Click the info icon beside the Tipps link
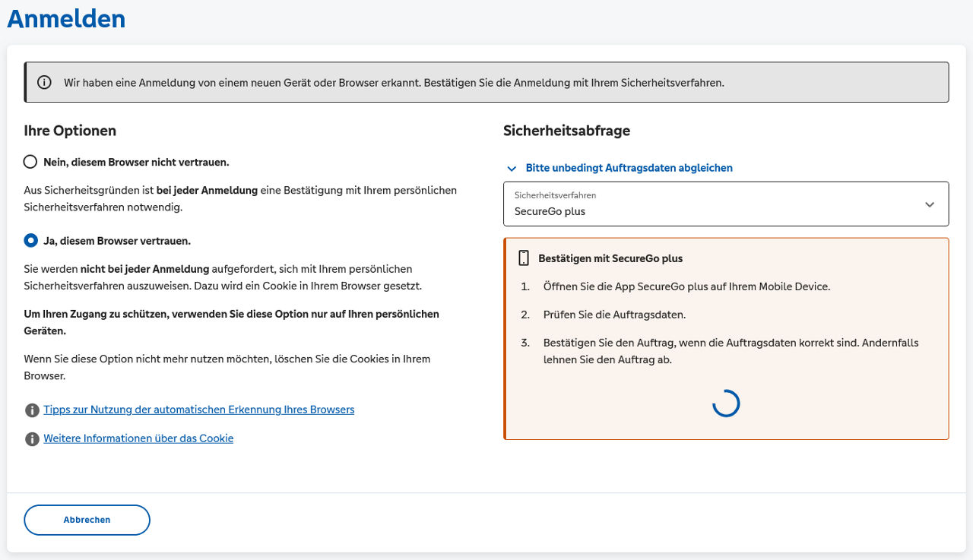The width and height of the screenshot is (973, 560). tap(32, 410)
